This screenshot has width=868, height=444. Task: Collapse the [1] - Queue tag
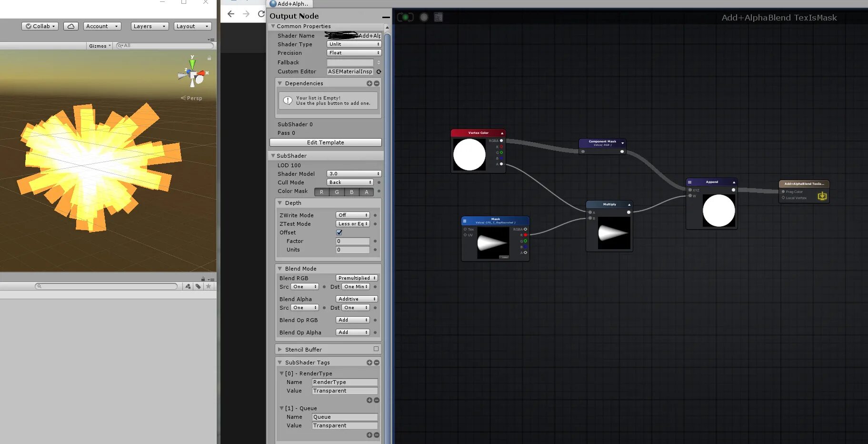(281, 408)
